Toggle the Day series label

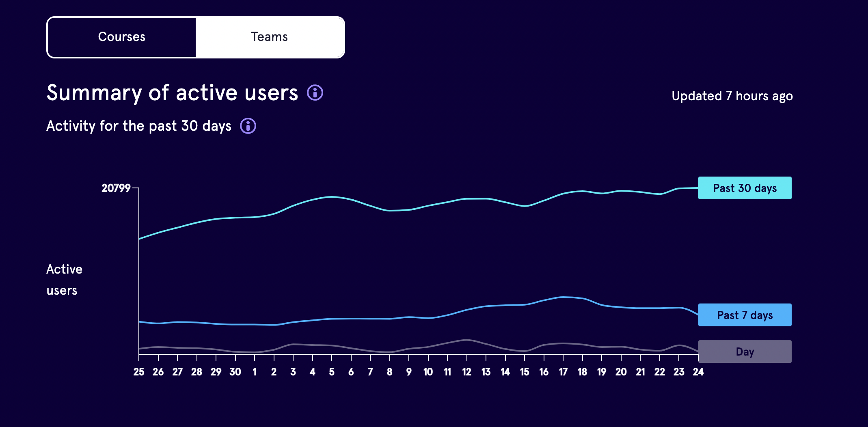click(745, 352)
